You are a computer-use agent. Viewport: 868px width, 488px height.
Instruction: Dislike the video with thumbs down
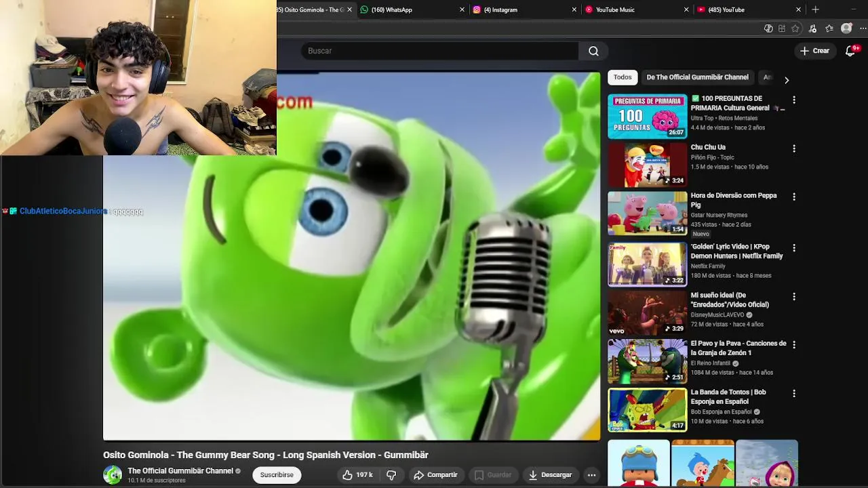pyautogui.click(x=391, y=475)
